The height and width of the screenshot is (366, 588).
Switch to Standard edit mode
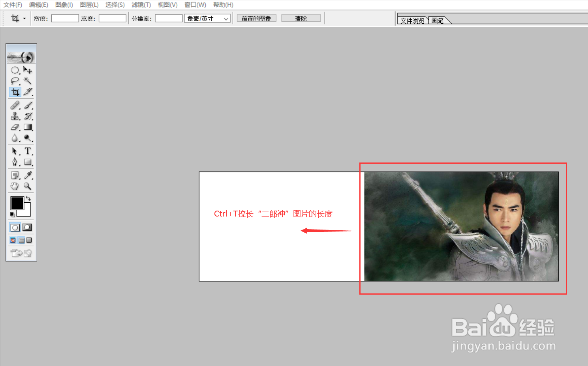[15, 228]
